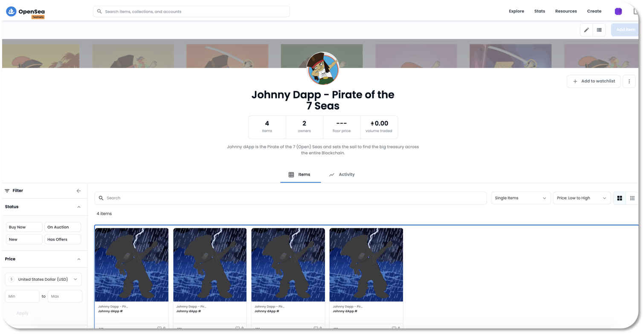Screen dimensions: 644x334
Task: Toggle the On Auction status filter
Action: [x=63, y=227]
